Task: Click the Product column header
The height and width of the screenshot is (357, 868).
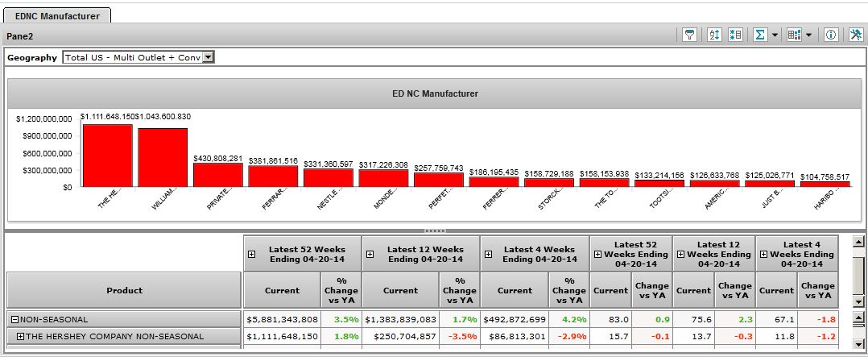Action: [x=124, y=290]
